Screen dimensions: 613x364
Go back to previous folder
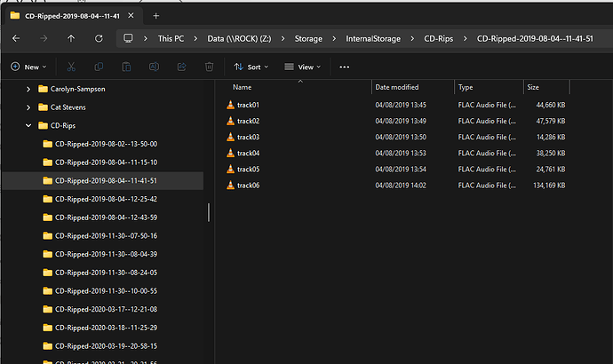(x=16, y=38)
